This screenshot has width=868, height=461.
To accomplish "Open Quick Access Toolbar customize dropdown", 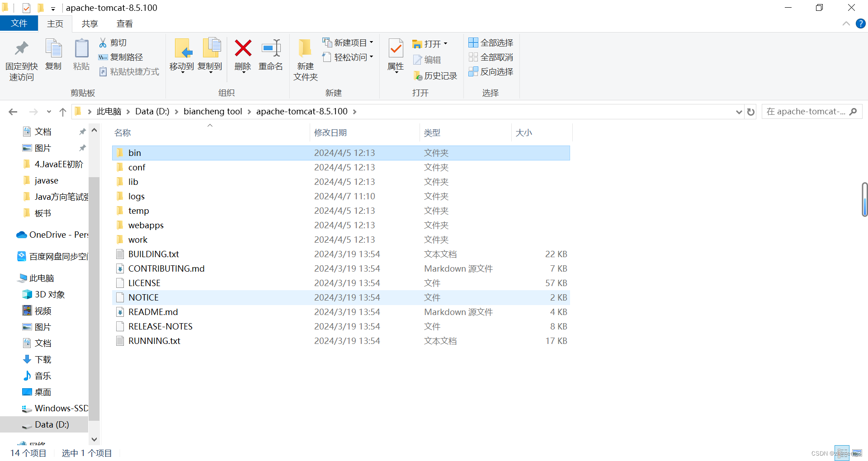I will coord(53,8).
